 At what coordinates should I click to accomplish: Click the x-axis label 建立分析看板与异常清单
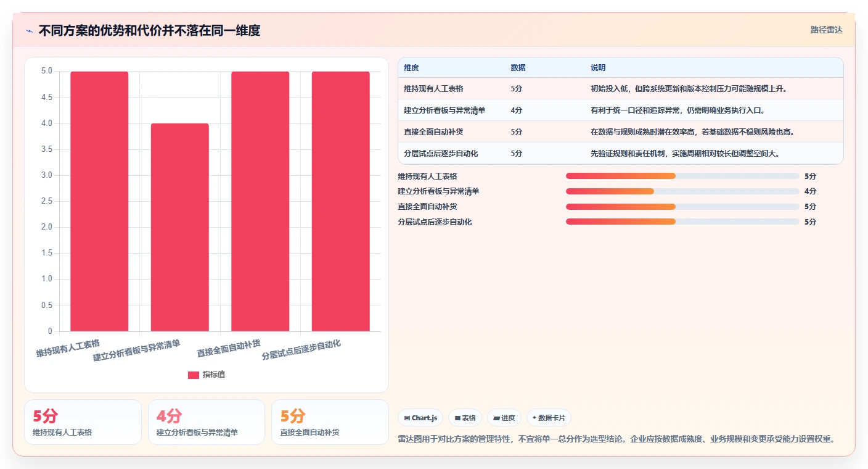(137, 351)
